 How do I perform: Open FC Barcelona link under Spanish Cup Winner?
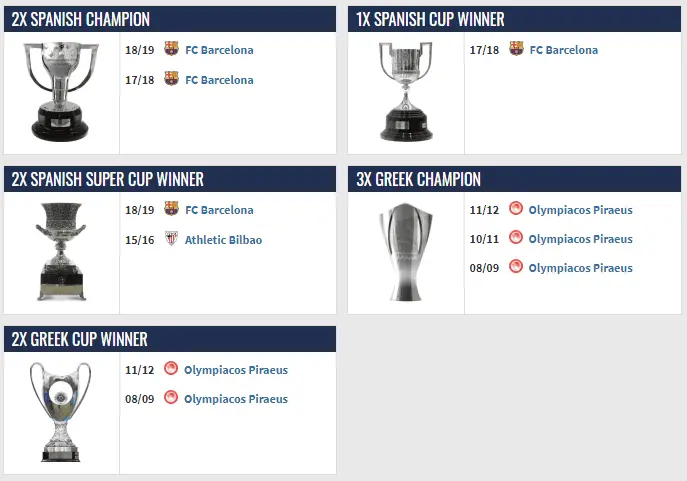[564, 50]
